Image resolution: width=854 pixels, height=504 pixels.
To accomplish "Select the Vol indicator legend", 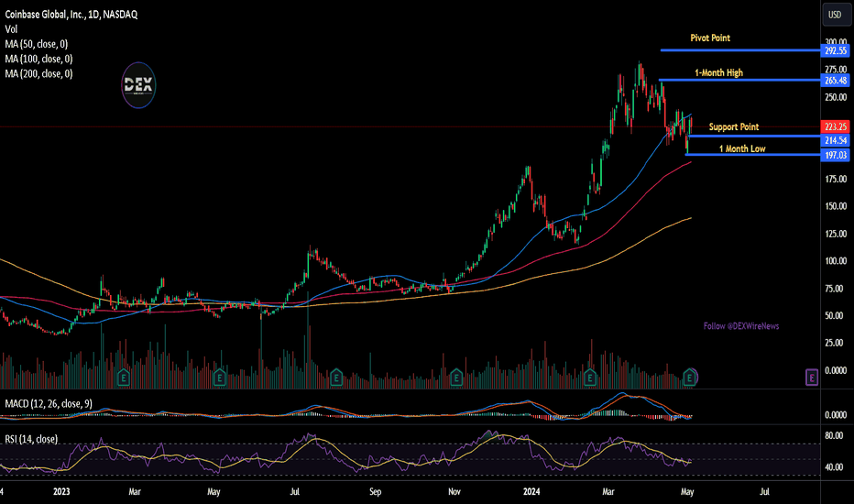I will [x=11, y=29].
